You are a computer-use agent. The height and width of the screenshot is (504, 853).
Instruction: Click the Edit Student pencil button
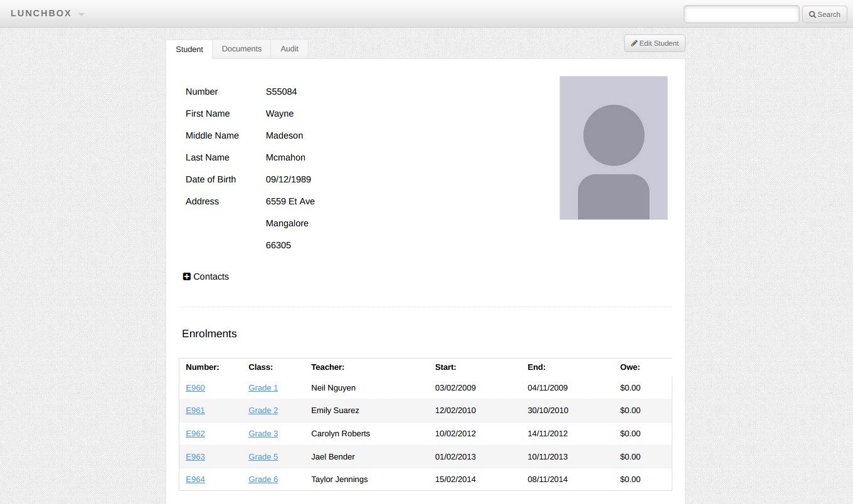click(654, 43)
